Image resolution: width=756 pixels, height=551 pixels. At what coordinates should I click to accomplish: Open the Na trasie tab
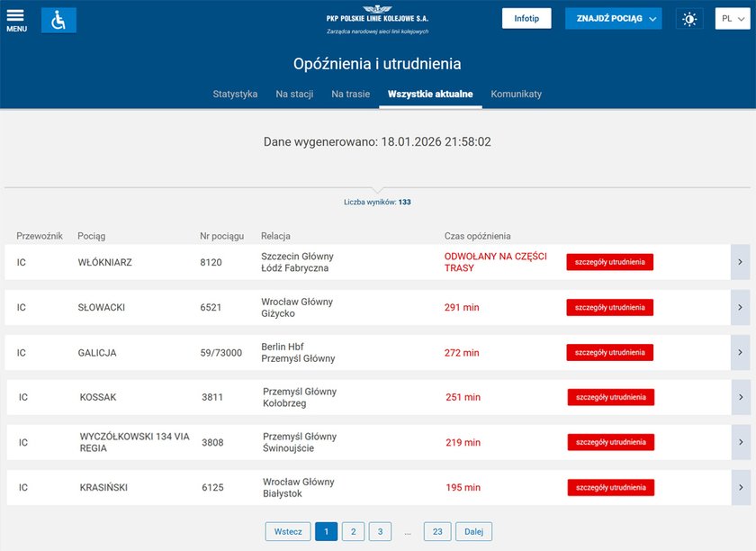tap(350, 95)
